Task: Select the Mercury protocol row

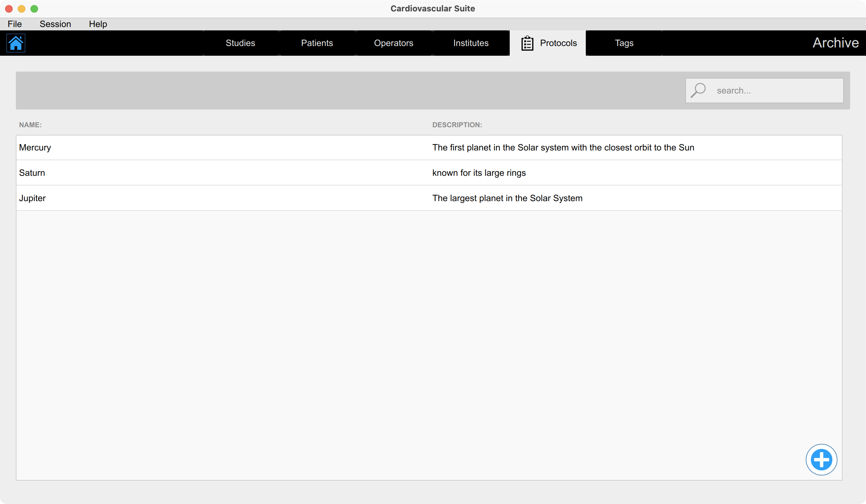Action: [35, 148]
